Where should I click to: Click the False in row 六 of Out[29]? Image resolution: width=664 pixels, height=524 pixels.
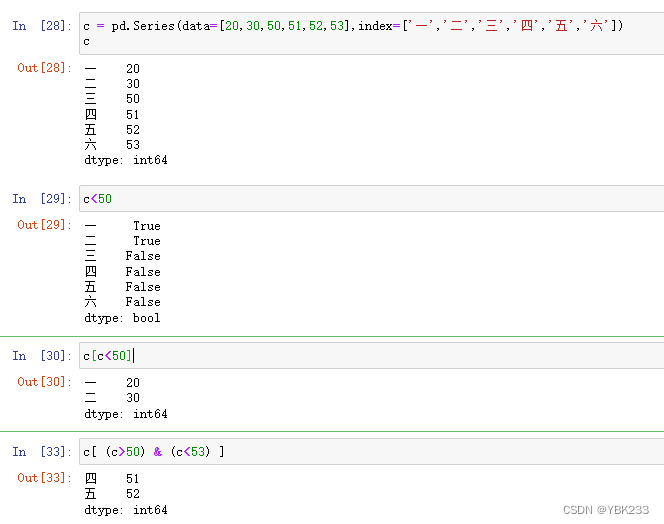pyautogui.click(x=143, y=302)
